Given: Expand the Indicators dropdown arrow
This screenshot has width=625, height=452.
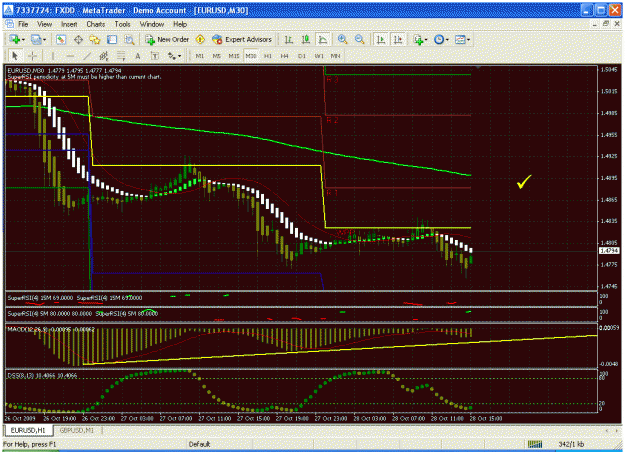Looking at the screenshot, I should pyautogui.click(x=426, y=39).
